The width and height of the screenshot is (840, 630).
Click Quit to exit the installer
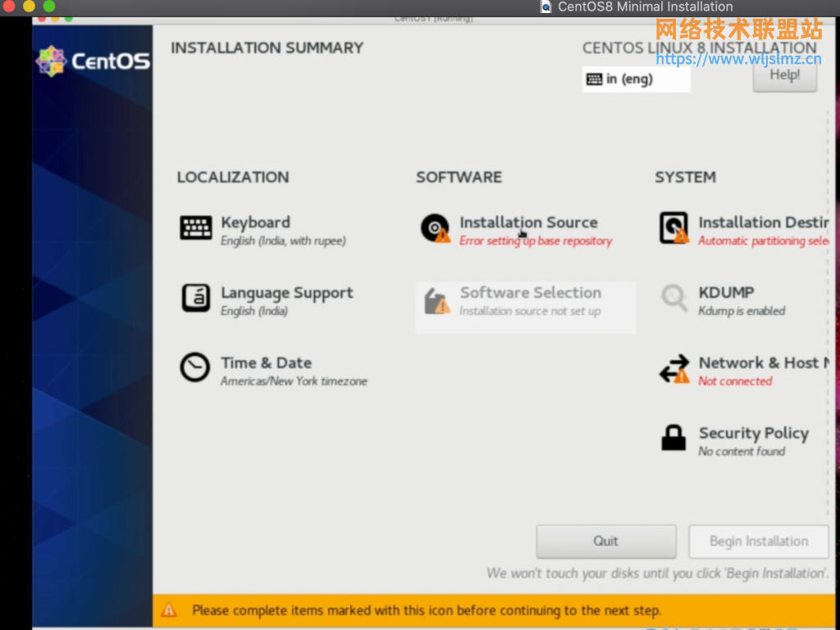tap(605, 541)
